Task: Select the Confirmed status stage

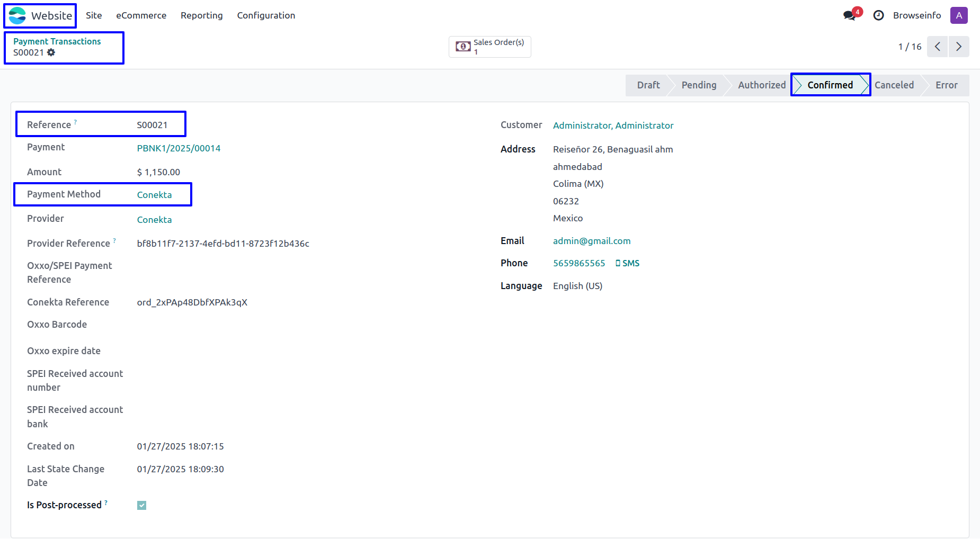Action: 830,85
